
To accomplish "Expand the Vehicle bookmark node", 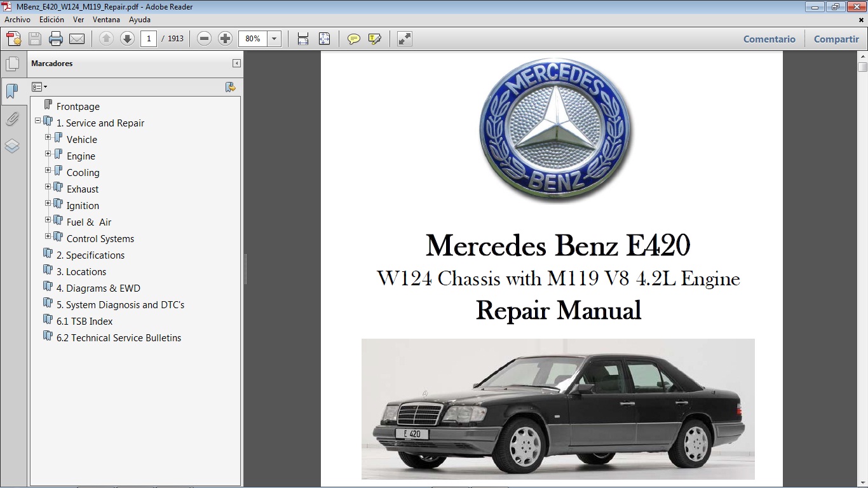I will (x=48, y=137).
